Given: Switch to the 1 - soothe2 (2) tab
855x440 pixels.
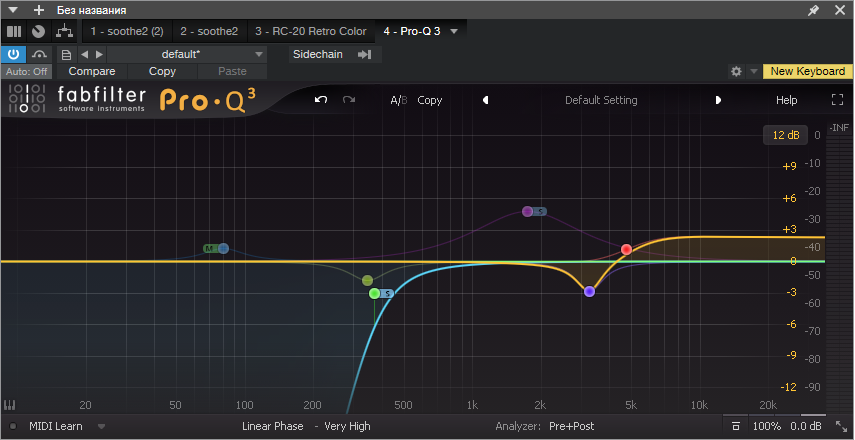Looking at the screenshot, I should point(127,31).
